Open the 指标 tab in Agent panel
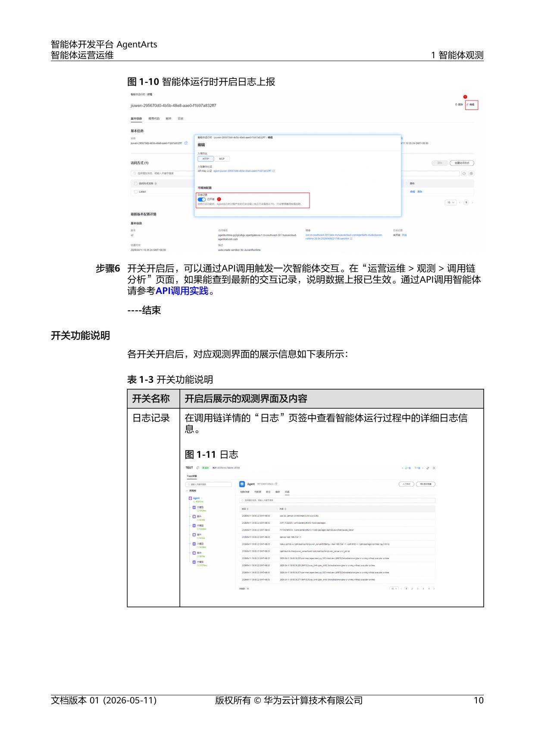This screenshot has width=535, height=756. pos(278,492)
